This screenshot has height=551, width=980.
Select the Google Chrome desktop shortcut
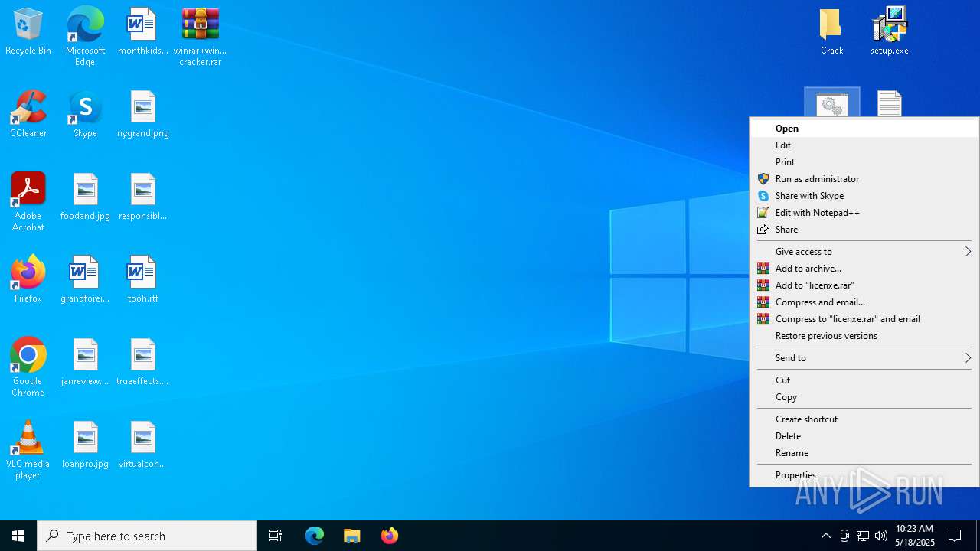coord(28,367)
